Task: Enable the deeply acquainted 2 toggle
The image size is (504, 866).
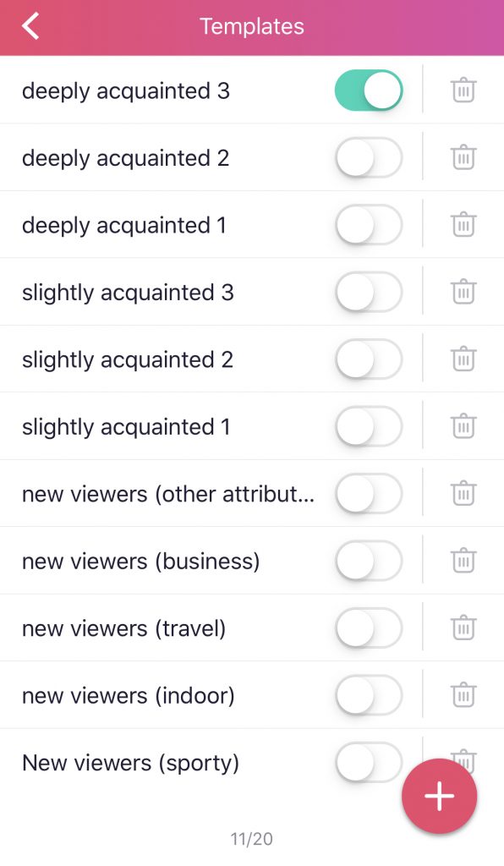Action: 369,157
